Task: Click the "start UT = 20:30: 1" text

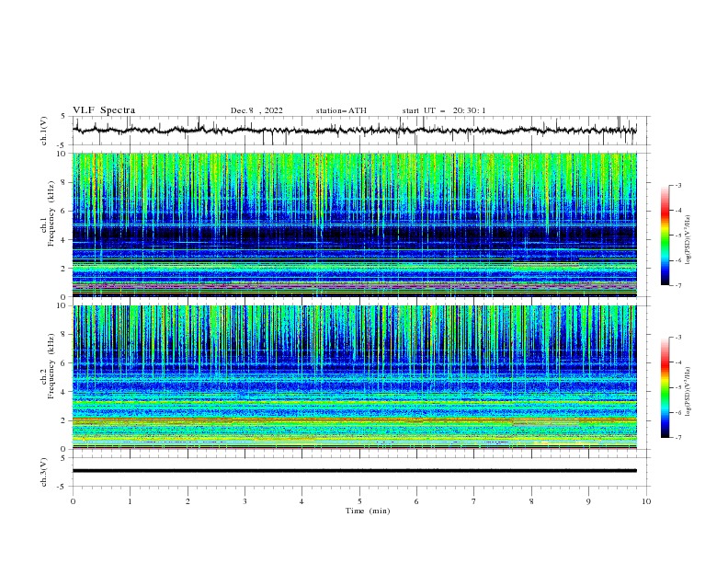Action: (x=444, y=110)
